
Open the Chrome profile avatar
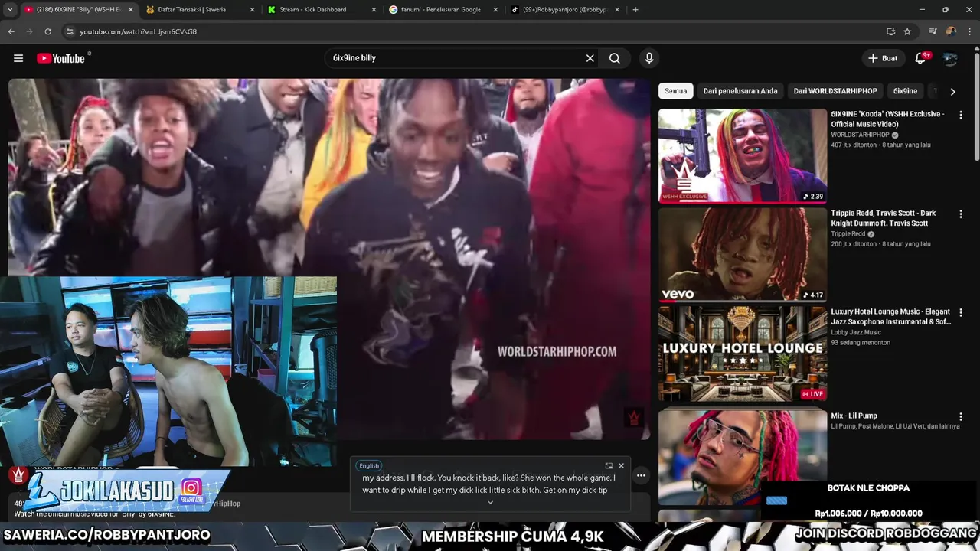click(951, 31)
